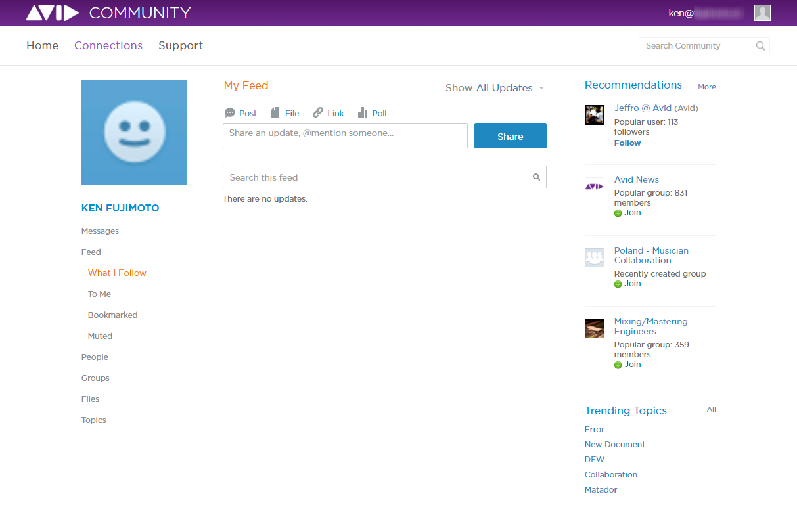Click green plus for Poland Musician Collaboration
This screenshot has height=532, width=797.
[x=618, y=284]
